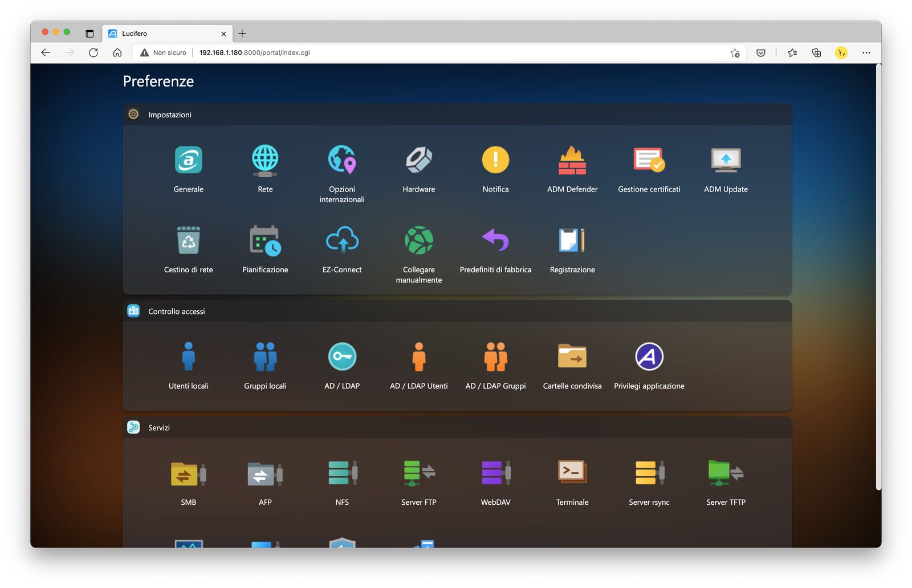The image size is (912, 588).
Task: Click the Preferenze page title
Action: coord(158,81)
